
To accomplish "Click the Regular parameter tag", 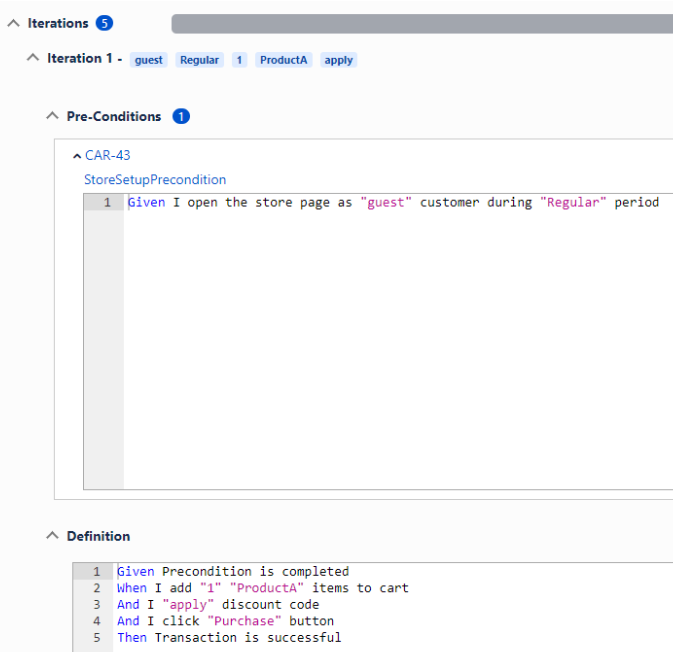I will [199, 60].
